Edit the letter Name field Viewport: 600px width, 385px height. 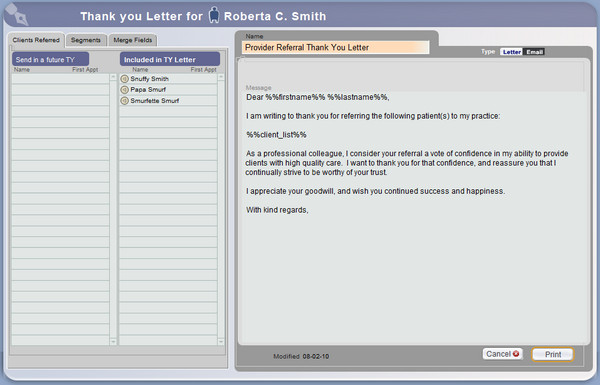tap(336, 47)
